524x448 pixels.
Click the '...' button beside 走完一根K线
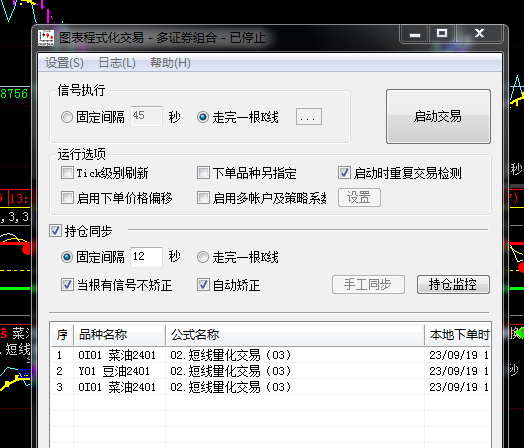pyautogui.click(x=309, y=117)
